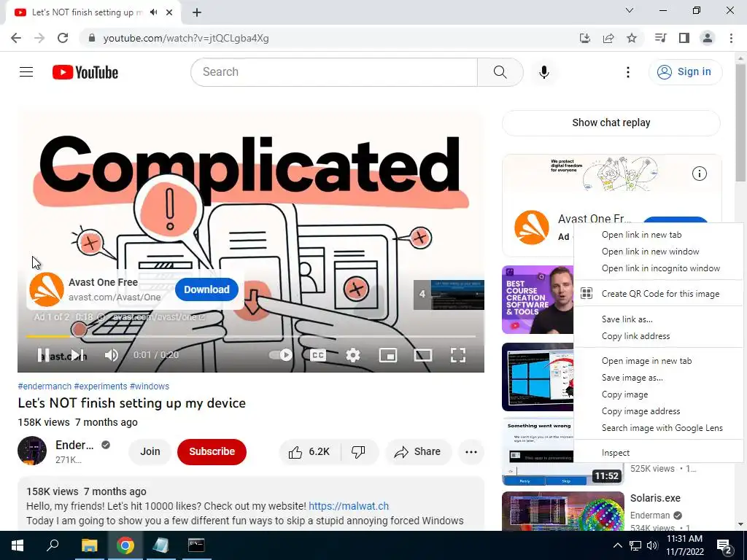
Task: Click the red Subscribe button
Action: tap(212, 451)
